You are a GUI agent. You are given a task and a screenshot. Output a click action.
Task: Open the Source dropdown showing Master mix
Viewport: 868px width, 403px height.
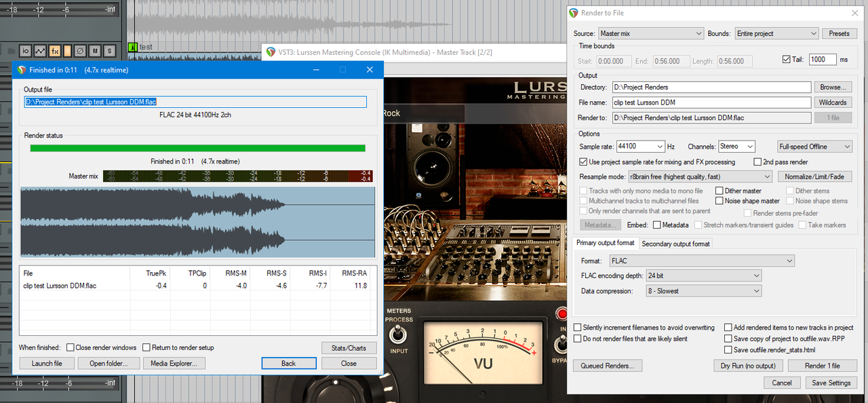pyautogui.click(x=651, y=33)
